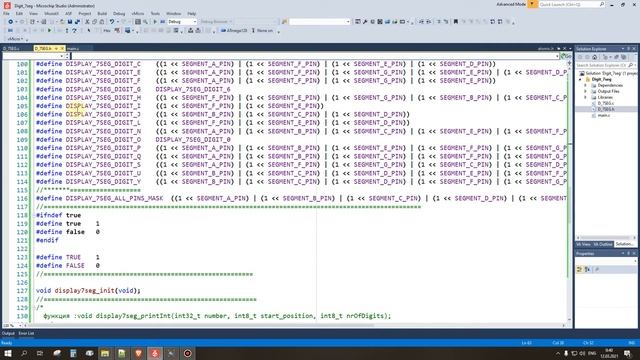
Task: Click the Navigate Backward icon
Action: [x=11, y=22]
